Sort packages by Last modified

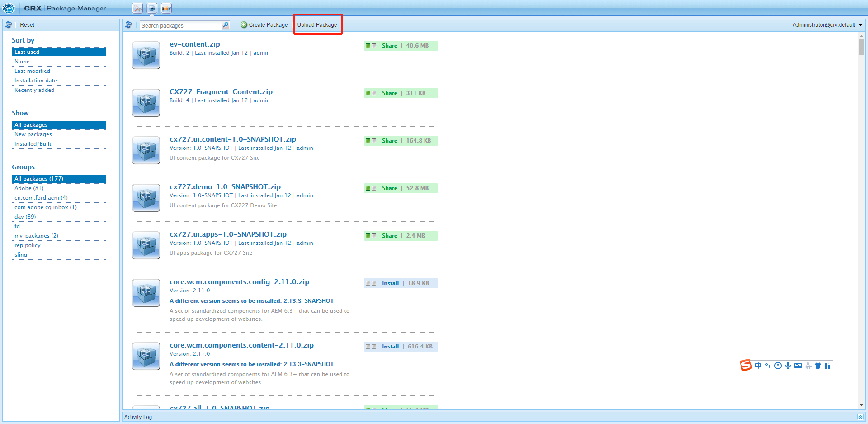point(59,71)
